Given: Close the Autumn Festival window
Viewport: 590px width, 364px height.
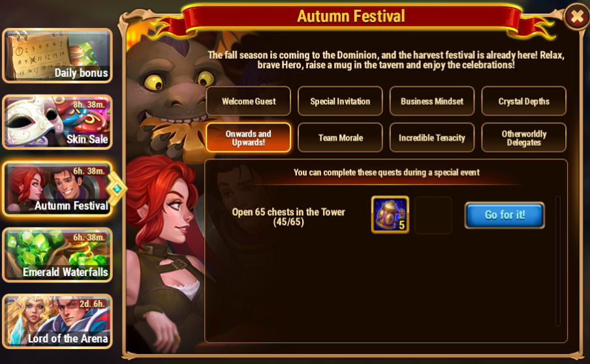Looking at the screenshot, I should click(577, 16).
